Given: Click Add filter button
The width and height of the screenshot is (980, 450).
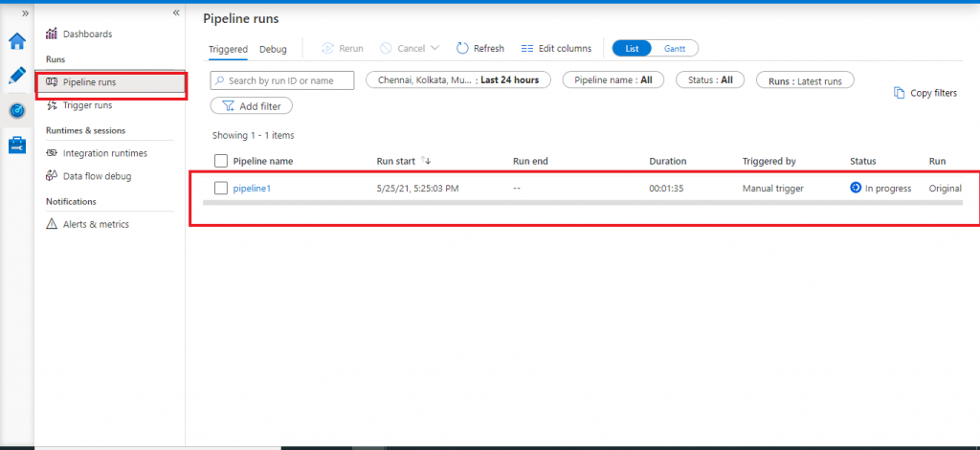Looking at the screenshot, I should [252, 106].
